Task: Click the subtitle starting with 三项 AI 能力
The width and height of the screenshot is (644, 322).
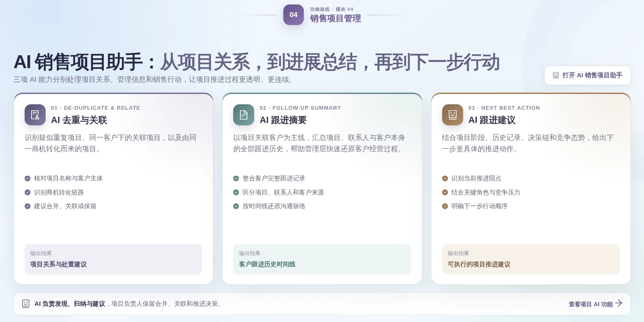Action: coord(154,79)
